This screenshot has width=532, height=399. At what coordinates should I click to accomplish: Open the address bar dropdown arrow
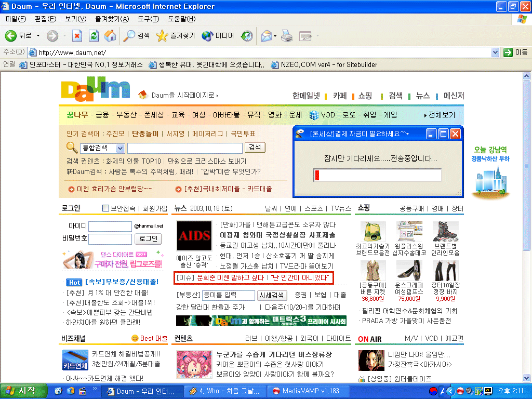coord(495,52)
